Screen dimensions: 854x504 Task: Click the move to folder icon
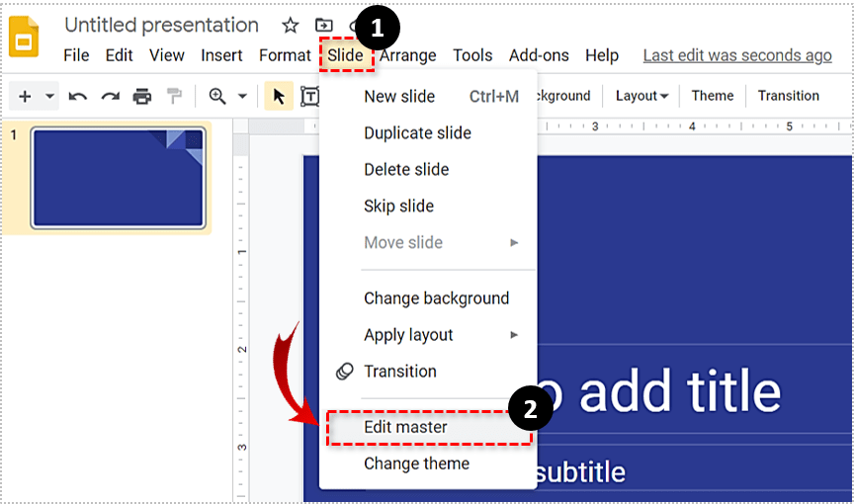[323, 26]
